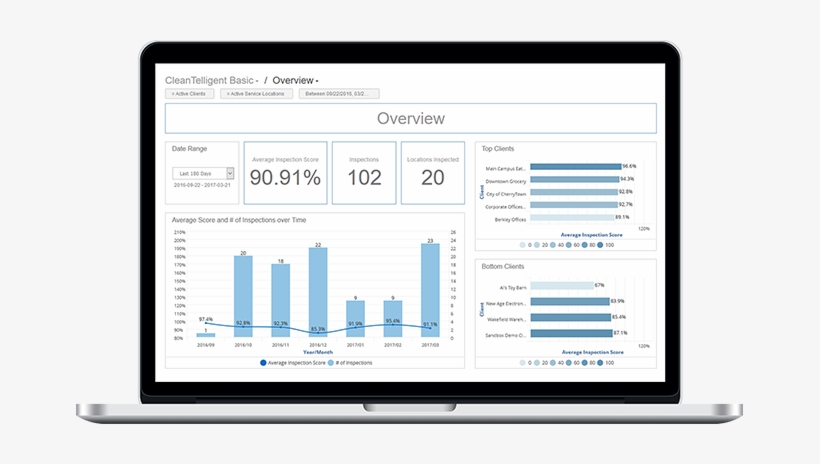Click the Sandbox Demo bar in Bottom Clients
Image resolution: width=820 pixels, height=464 pixels.
pos(572,333)
